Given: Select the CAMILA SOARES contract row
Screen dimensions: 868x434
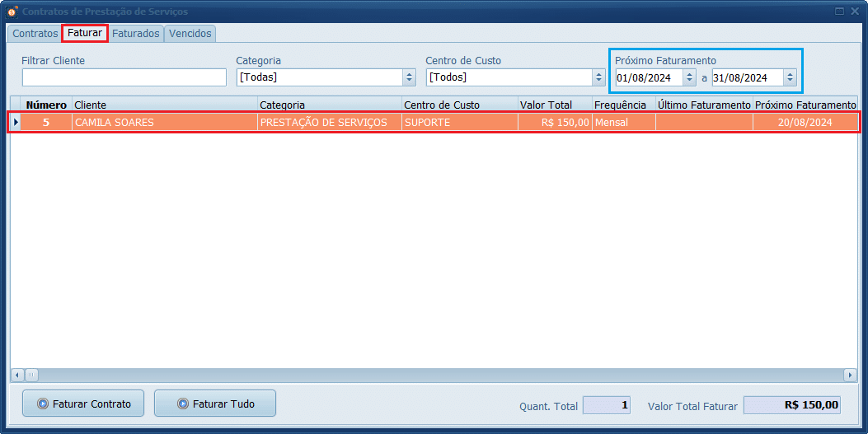Looking at the screenshot, I should [165, 123].
